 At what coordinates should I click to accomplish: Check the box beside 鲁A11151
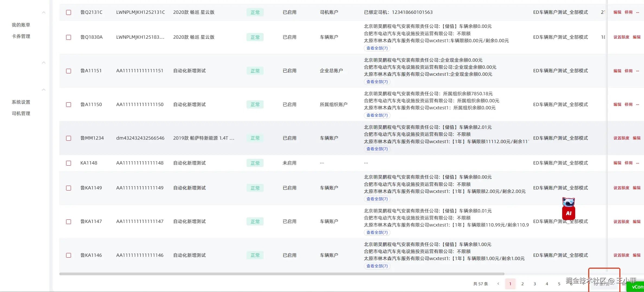(69, 71)
